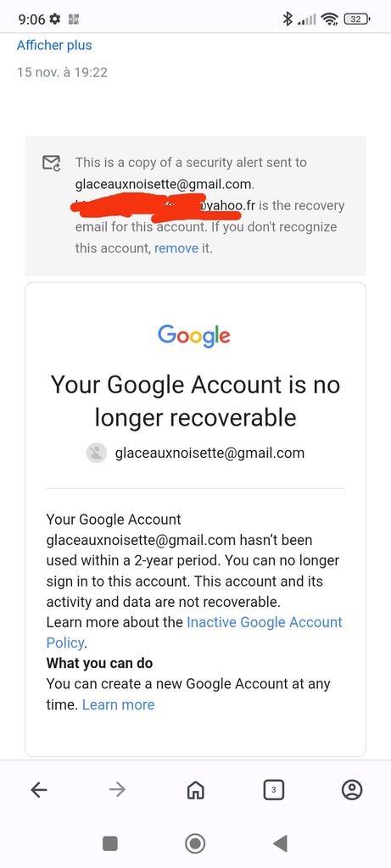Tap the Android back triangle button
This screenshot has width=391, height=868.
280,843
